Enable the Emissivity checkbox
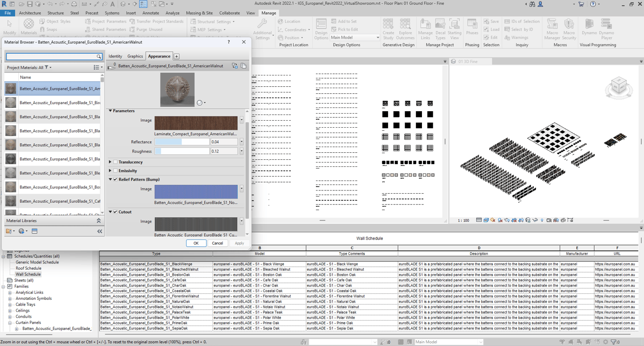The image size is (644, 346). point(116,171)
